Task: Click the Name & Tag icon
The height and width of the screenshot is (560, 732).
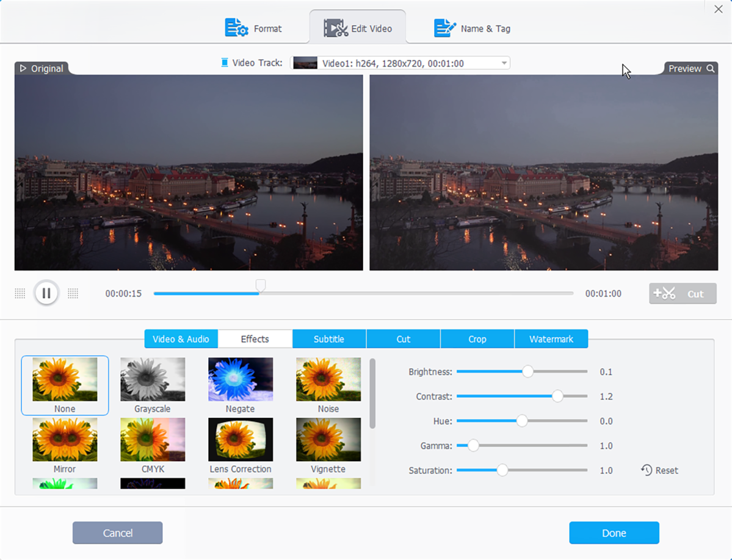Action: (445, 28)
